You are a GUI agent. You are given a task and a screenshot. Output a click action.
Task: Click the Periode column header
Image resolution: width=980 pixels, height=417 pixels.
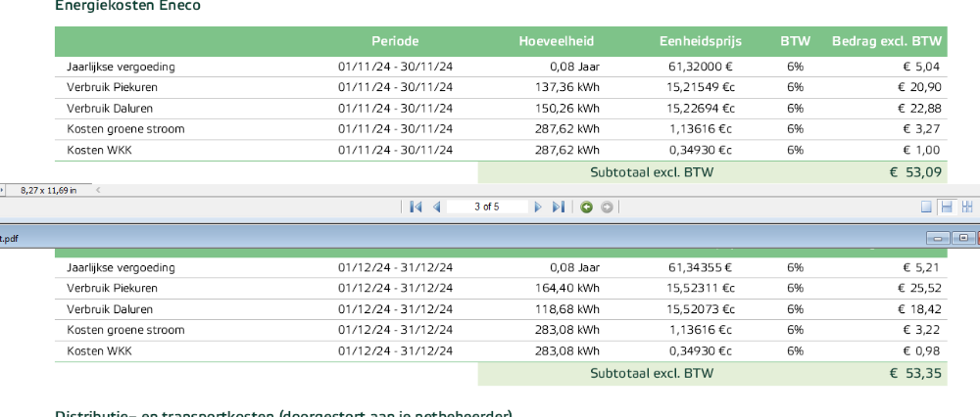pyautogui.click(x=395, y=41)
